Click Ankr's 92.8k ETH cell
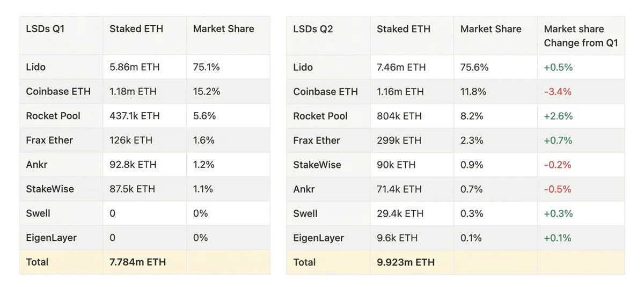The width and height of the screenshot is (644, 287). (x=133, y=165)
